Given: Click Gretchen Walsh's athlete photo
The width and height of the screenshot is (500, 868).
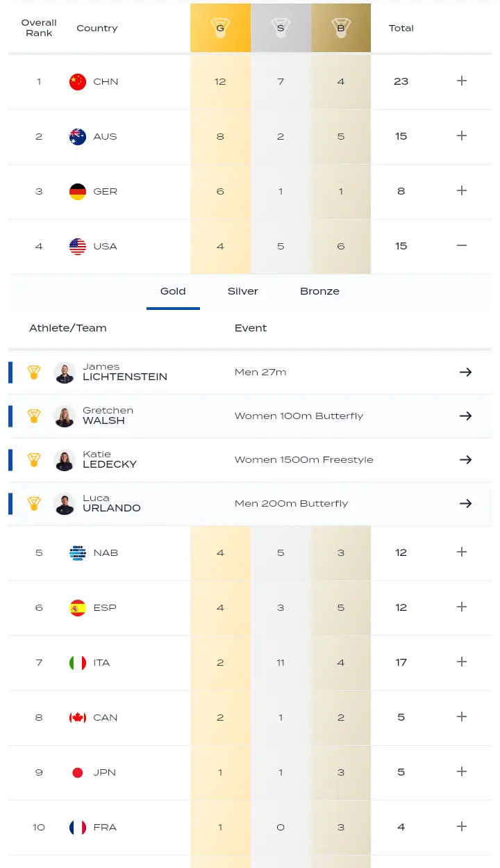Looking at the screenshot, I should [x=65, y=416].
